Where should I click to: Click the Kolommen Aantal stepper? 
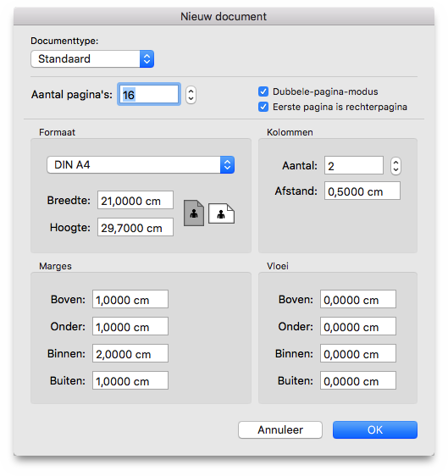click(x=395, y=166)
